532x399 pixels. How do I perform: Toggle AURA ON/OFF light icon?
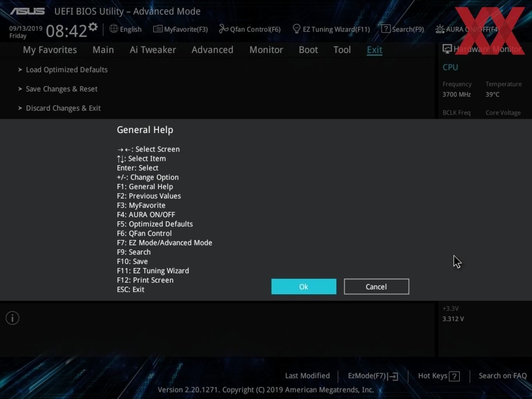click(x=440, y=29)
